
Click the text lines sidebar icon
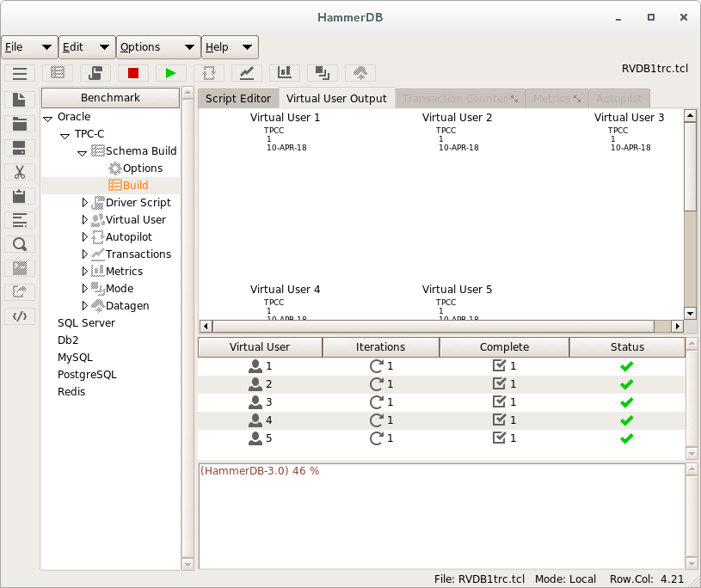[x=20, y=220]
